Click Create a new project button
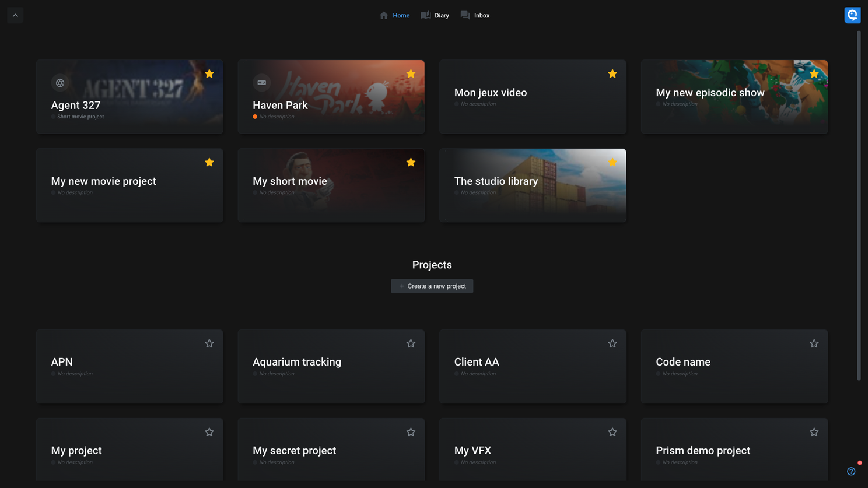Image resolution: width=868 pixels, height=488 pixels. 432,286
